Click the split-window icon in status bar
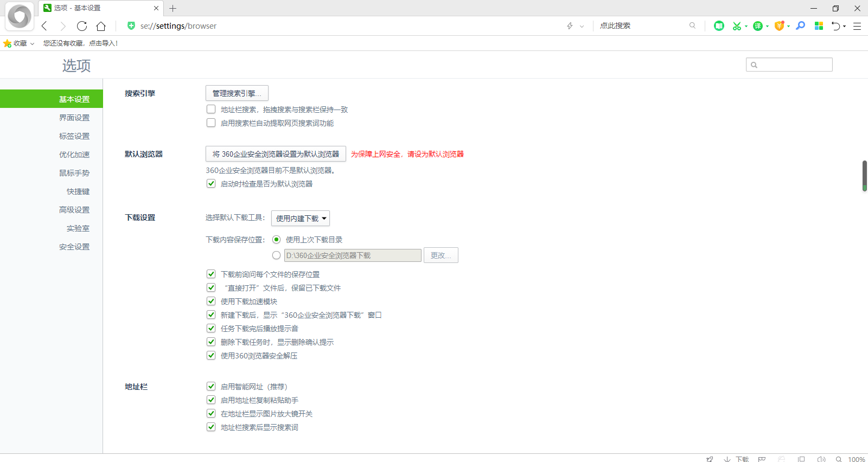This screenshot has width=868, height=462. tap(801, 459)
